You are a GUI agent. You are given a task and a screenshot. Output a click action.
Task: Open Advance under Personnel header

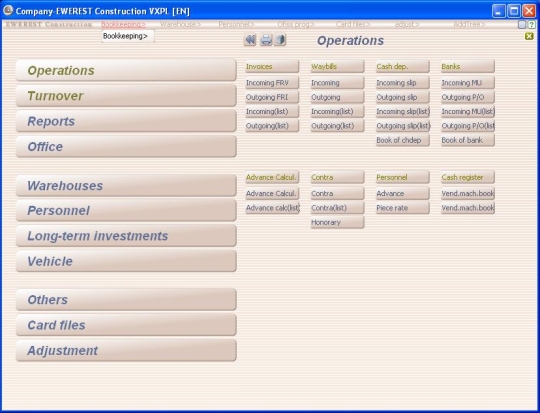pyautogui.click(x=403, y=193)
